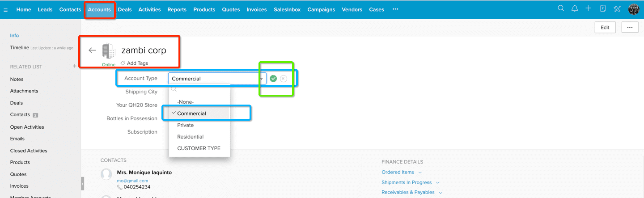Open more actions ellipsis button
Screen dimensions: 644x198
[630, 27]
